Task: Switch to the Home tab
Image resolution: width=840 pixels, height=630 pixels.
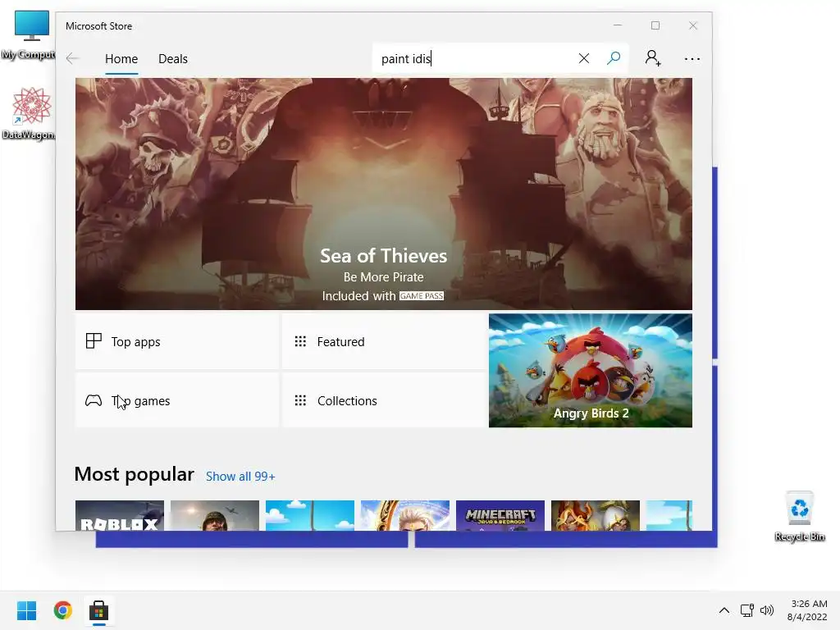Action: [x=121, y=59]
